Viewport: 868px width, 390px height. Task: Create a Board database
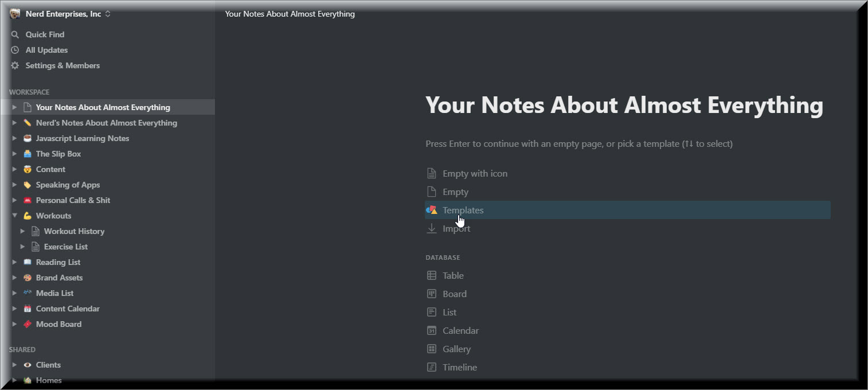pyautogui.click(x=455, y=294)
